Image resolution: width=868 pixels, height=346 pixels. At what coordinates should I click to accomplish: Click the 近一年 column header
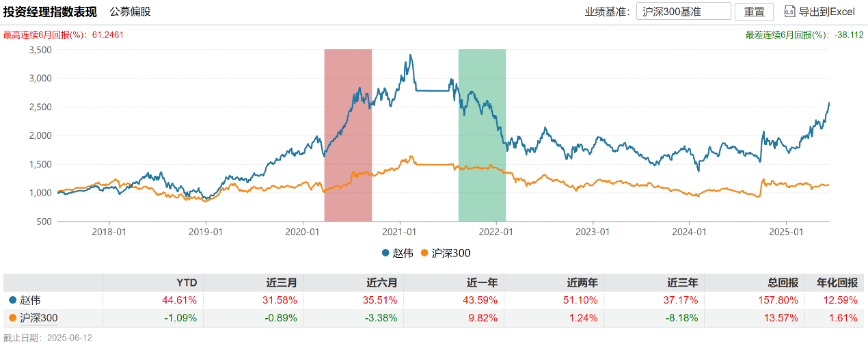[x=482, y=283]
